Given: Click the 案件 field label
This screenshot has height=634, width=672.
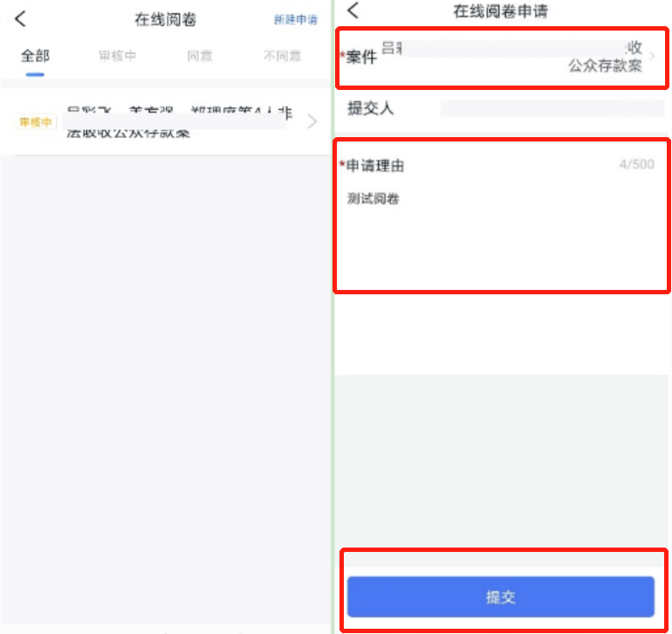Looking at the screenshot, I should (360, 57).
